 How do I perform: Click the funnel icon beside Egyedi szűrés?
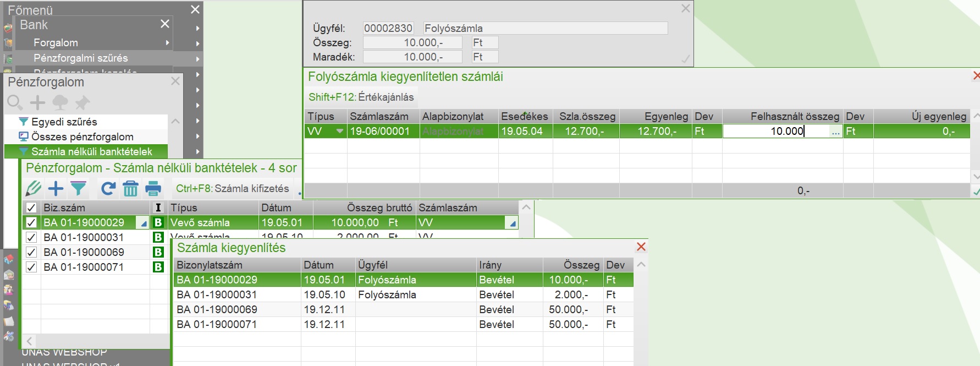pos(24,122)
